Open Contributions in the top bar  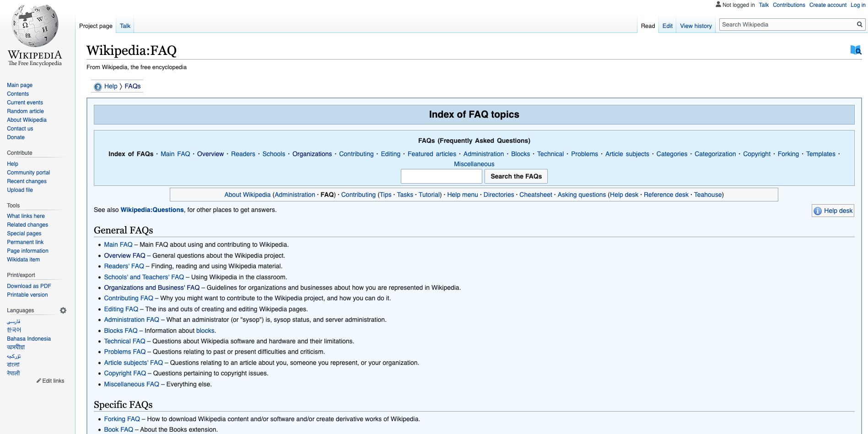point(789,5)
